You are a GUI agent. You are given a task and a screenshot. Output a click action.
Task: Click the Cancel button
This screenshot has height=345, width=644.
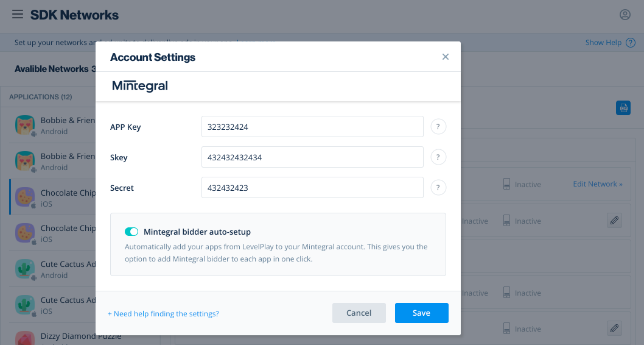click(359, 313)
